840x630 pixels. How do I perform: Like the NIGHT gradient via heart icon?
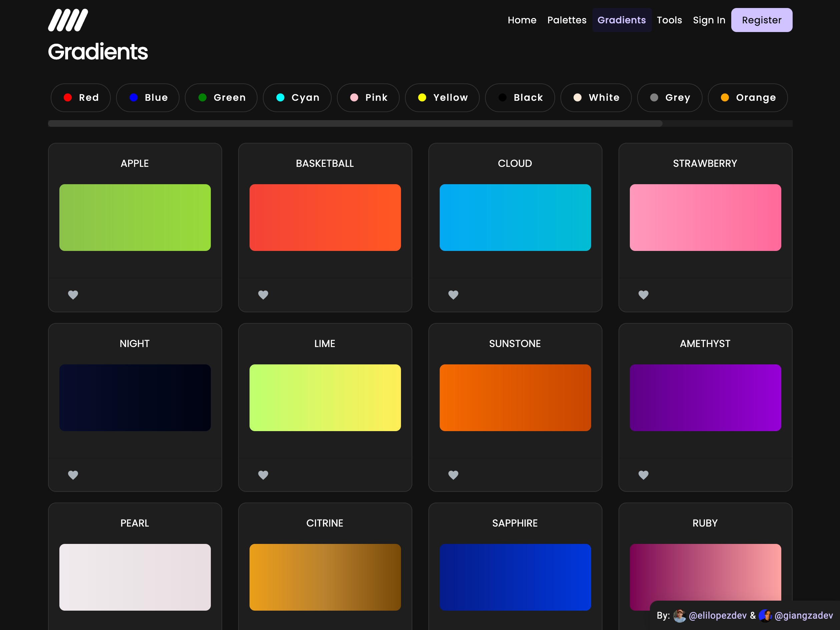pyautogui.click(x=73, y=475)
